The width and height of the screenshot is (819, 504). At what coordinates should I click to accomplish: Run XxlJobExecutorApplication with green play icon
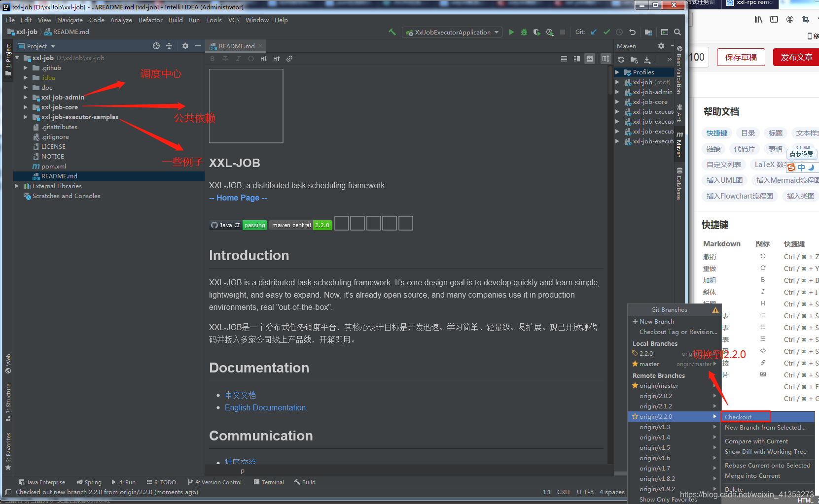[x=511, y=32]
